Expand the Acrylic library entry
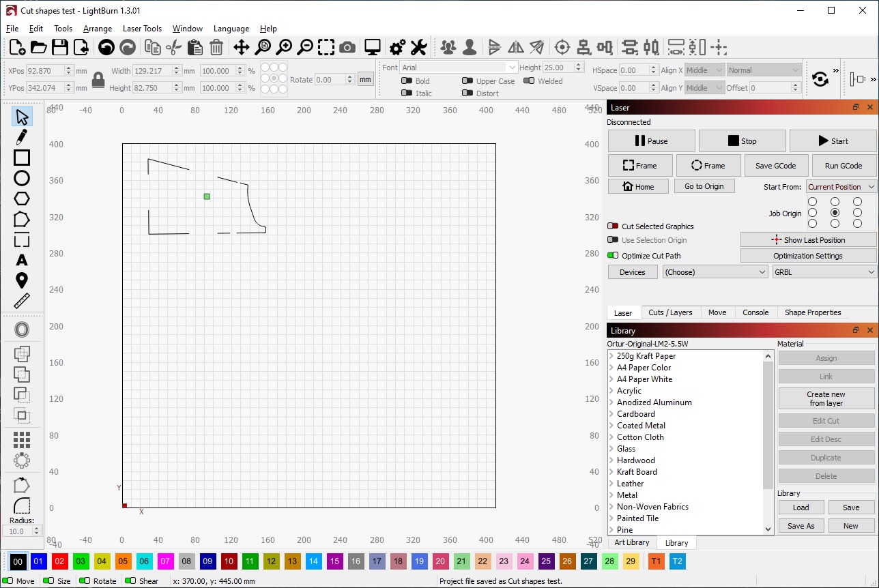The width and height of the screenshot is (879, 588). click(x=611, y=391)
